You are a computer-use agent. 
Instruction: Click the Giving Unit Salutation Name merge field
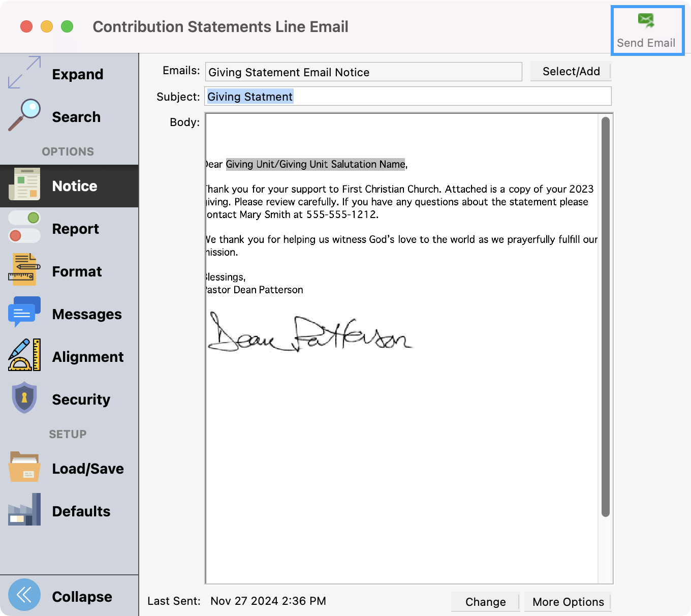tap(315, 164)
